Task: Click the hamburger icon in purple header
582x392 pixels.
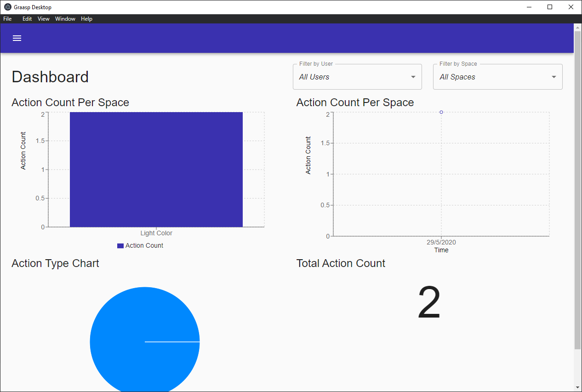Action: point(17,38)
